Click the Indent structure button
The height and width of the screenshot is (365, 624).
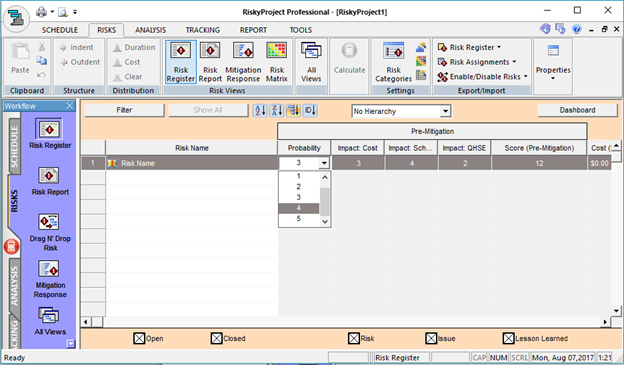click(77, 47)
